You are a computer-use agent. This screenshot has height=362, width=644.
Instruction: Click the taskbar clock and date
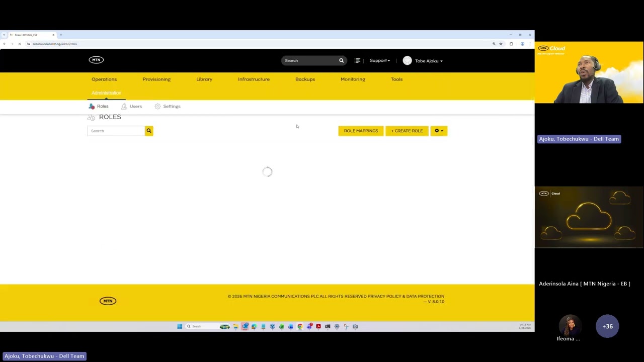click(x=525, y=326)
